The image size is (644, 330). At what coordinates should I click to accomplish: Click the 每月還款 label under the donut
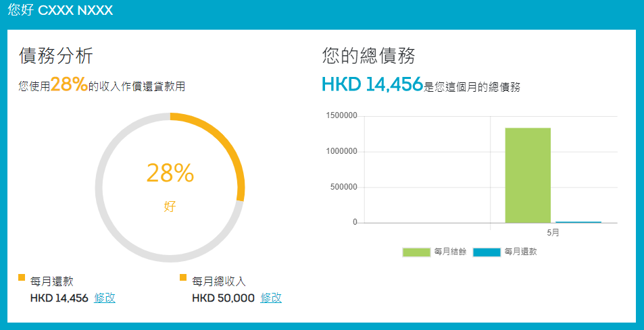pos(52,281)
